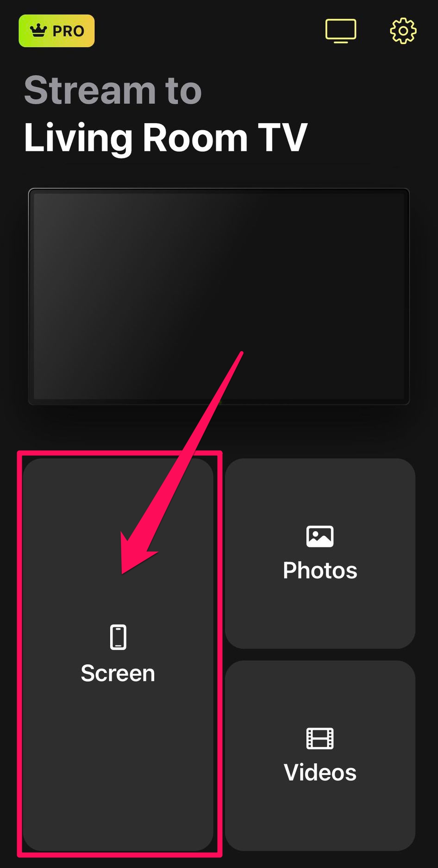
Task: Tap the phone icon on Screen tile
Action: 118,637
